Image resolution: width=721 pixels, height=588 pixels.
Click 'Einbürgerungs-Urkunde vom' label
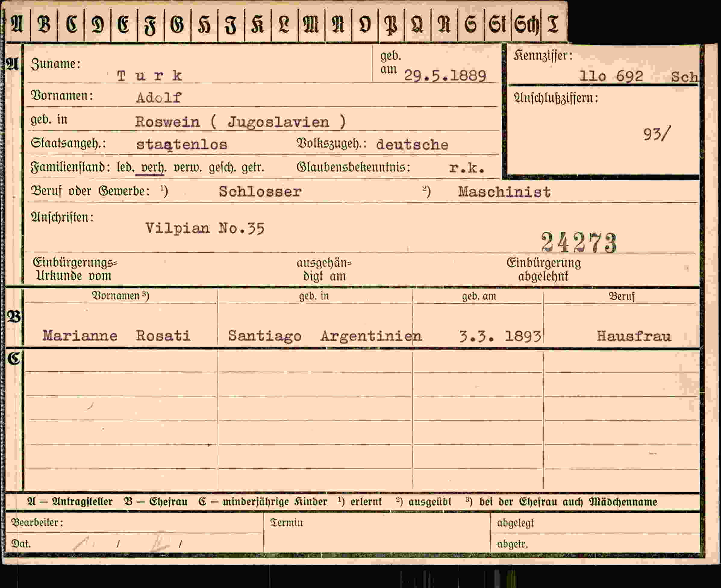click(75, 269)
